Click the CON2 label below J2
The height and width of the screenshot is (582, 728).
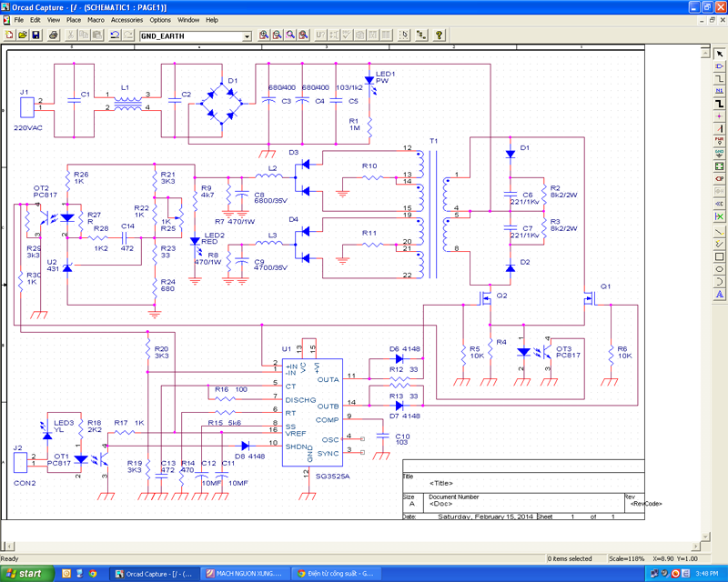tap(25, 483)
